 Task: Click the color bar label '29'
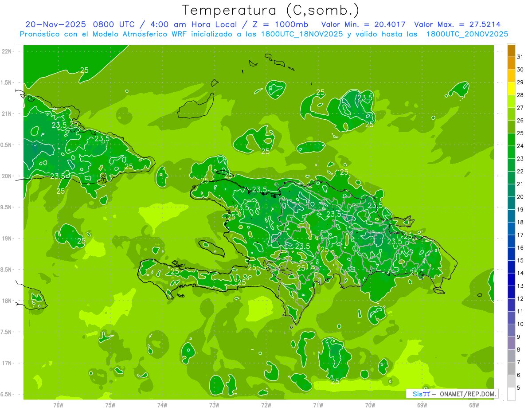point(520,82)
